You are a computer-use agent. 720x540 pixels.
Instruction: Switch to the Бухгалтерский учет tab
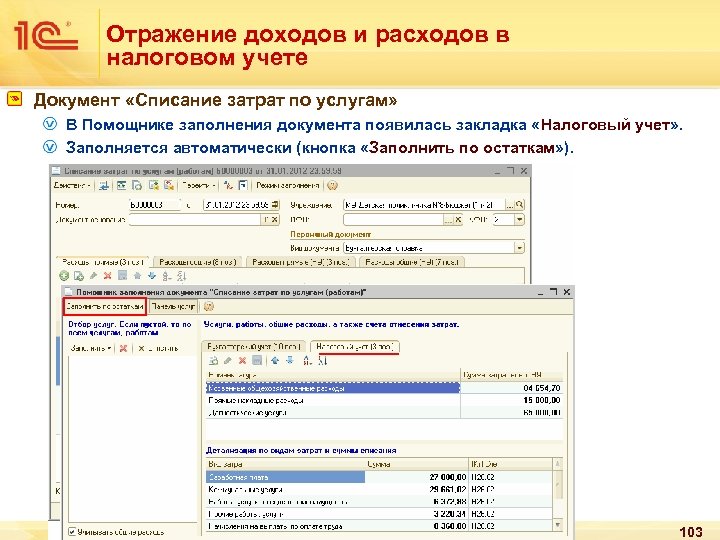(253, 346)
